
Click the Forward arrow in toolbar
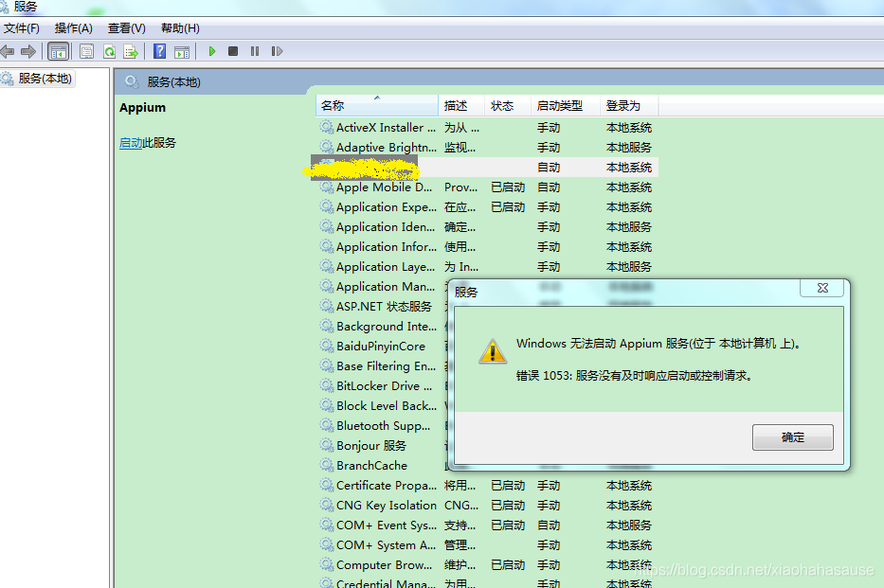click(x=28, y=52)
